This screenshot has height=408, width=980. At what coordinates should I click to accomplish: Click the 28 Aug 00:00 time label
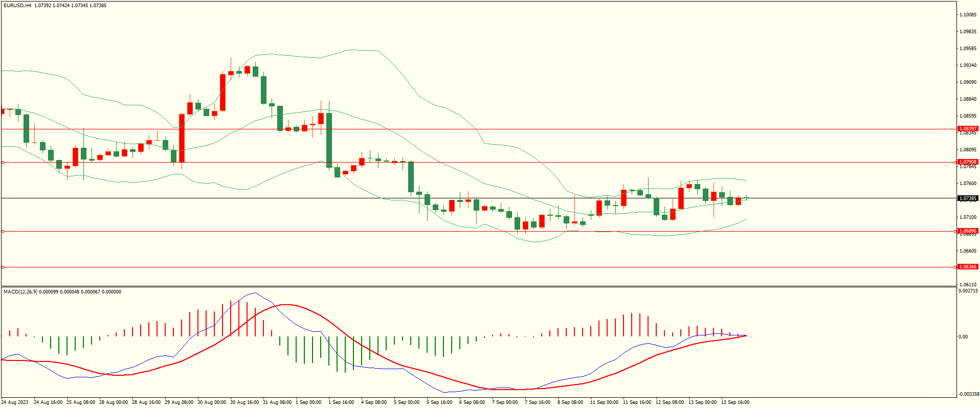pos(114,402)
